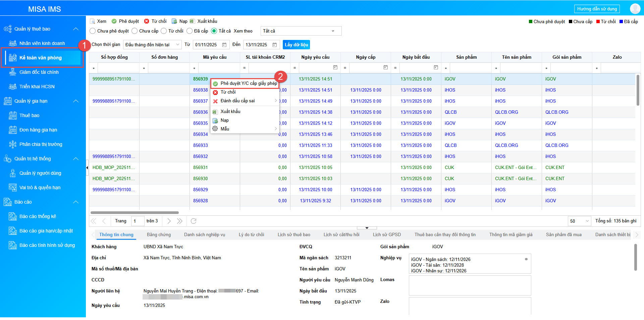The image size is (644, 320).
Task: Select the Đã cấp radio filter
Action: point(190,31)
